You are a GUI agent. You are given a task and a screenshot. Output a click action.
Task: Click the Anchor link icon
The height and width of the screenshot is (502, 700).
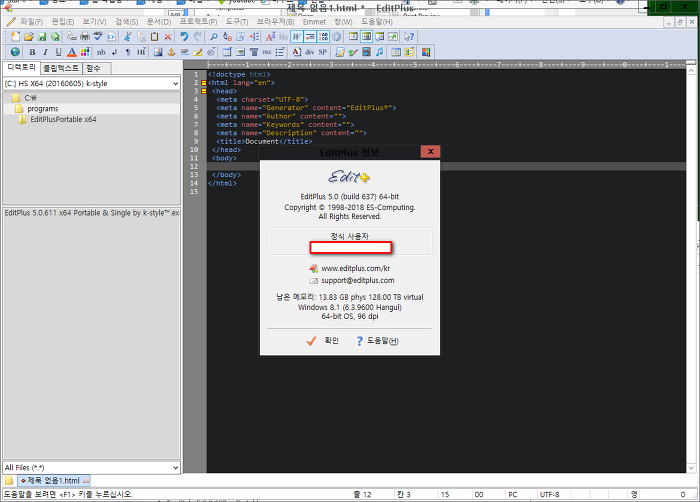click(169, 52)
